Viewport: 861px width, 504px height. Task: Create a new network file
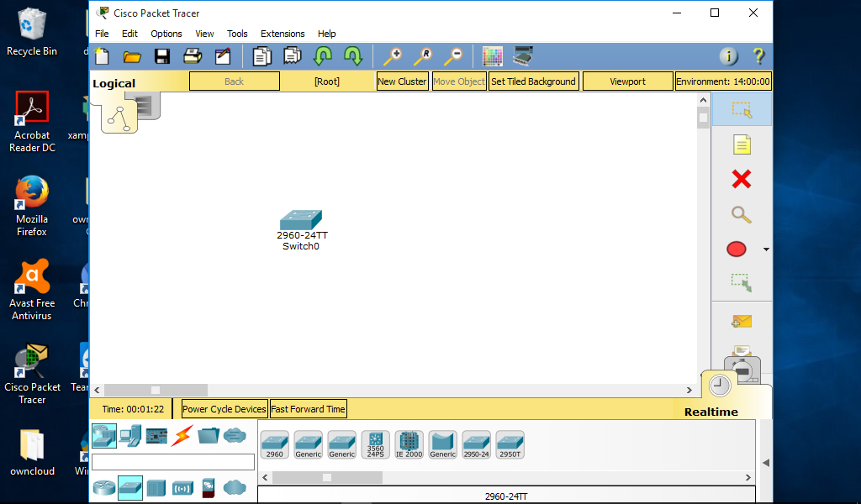point(102,56)
